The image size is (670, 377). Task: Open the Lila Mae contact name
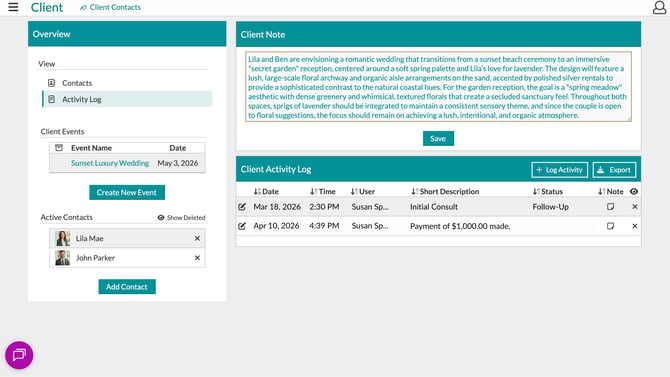click(x=89, y=238)
